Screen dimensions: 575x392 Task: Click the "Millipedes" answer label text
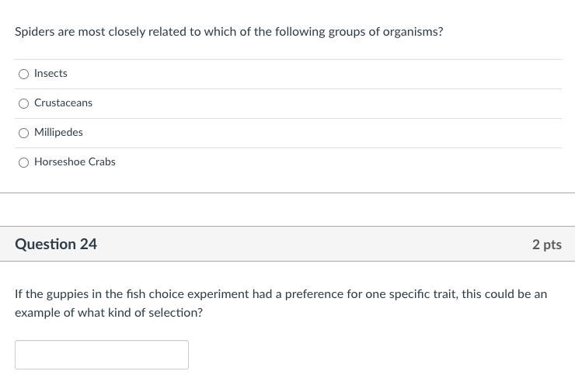click(x=58, y=132)
